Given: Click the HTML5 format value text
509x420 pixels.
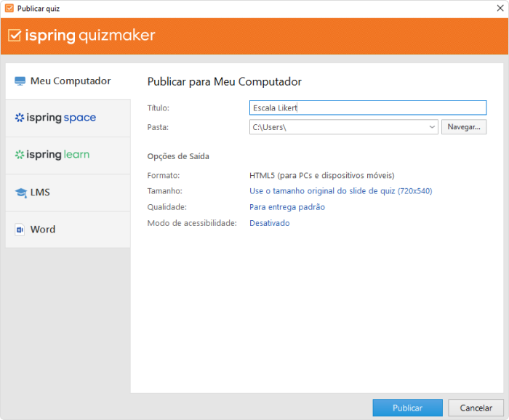Looking at the screenshot, I should tap(321, 175).
